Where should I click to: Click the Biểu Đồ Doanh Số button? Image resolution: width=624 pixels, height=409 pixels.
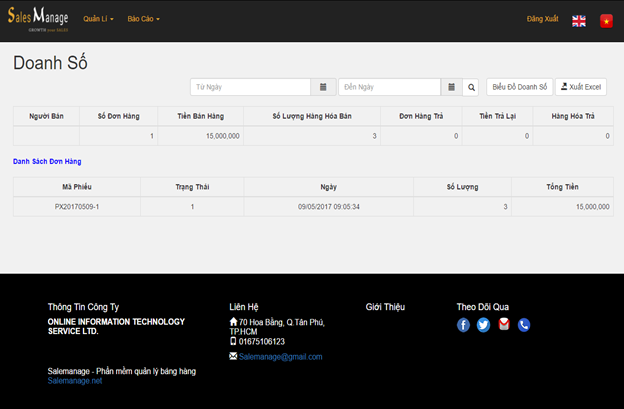(x=519, y=87)
